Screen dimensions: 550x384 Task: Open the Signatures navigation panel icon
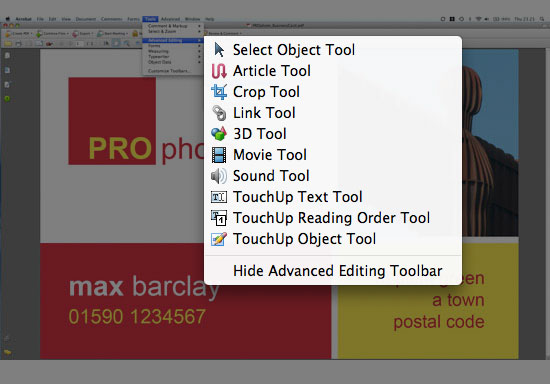tap(7, 85)
